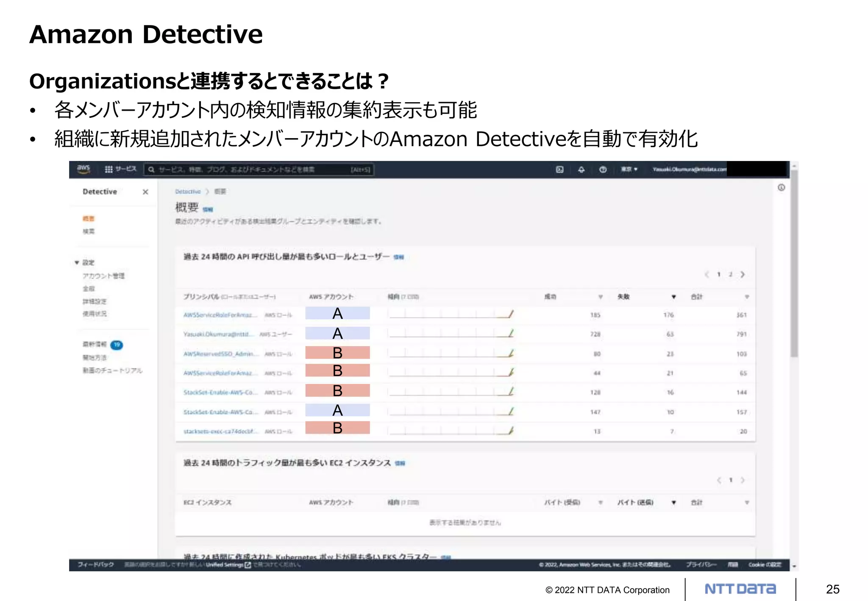Open Cookie の設定 in footer
The width and height of the screenshot is (868, 601).
click(x=765, y=565)
